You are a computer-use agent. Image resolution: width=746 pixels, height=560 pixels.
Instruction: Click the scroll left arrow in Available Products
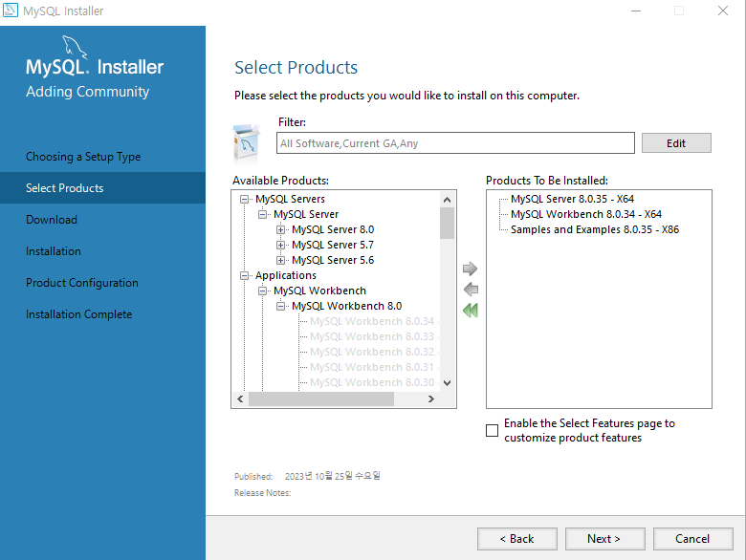pos(240,398)
